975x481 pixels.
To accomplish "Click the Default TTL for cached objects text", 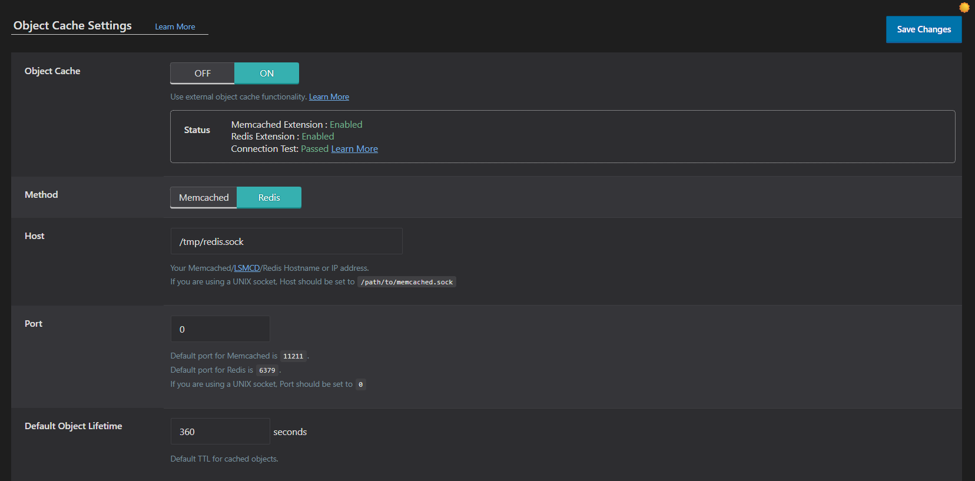I will (x=224, y=459).
